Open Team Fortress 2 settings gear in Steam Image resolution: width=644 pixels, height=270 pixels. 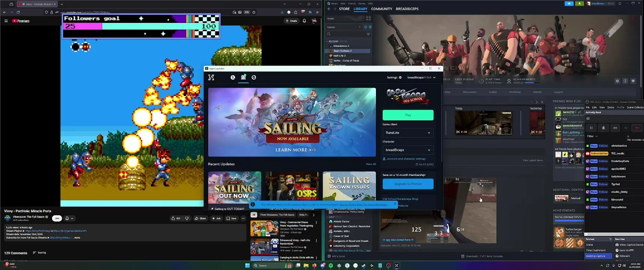617,81
